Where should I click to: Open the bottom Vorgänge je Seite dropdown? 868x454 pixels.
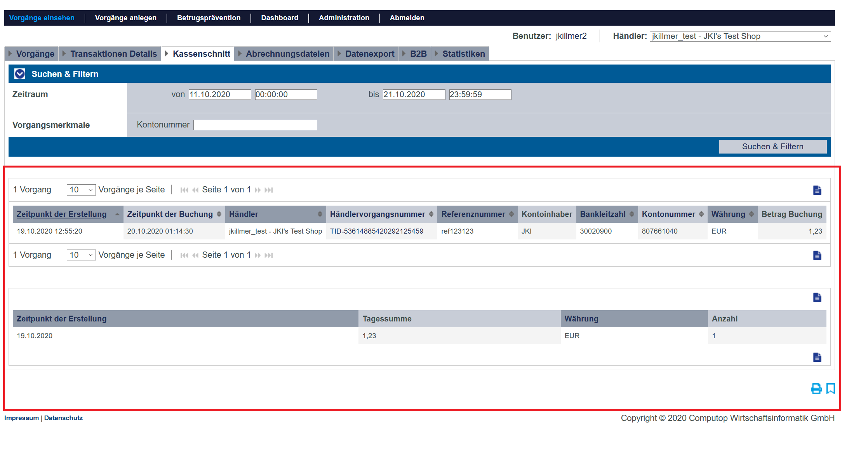coord(81,255)
